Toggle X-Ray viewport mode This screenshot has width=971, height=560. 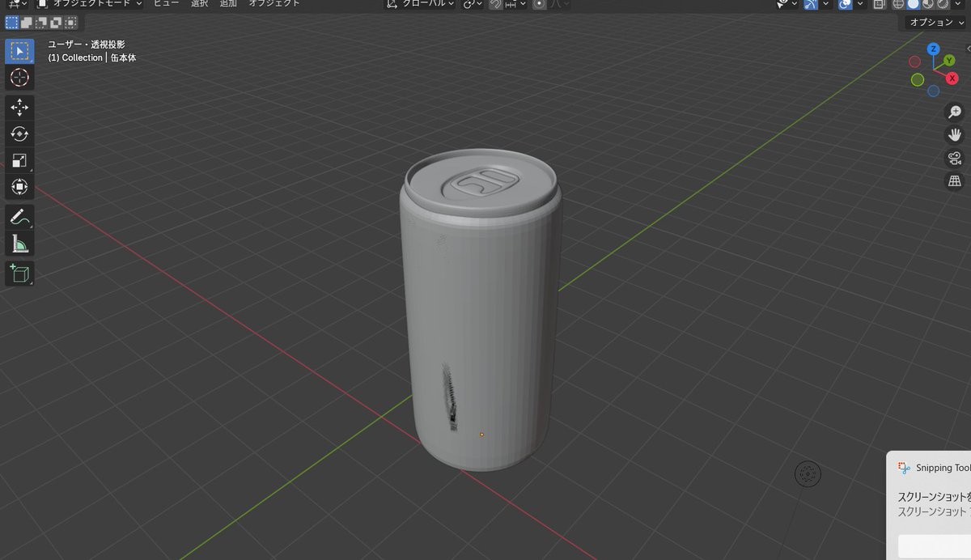[x=878, y=4]
